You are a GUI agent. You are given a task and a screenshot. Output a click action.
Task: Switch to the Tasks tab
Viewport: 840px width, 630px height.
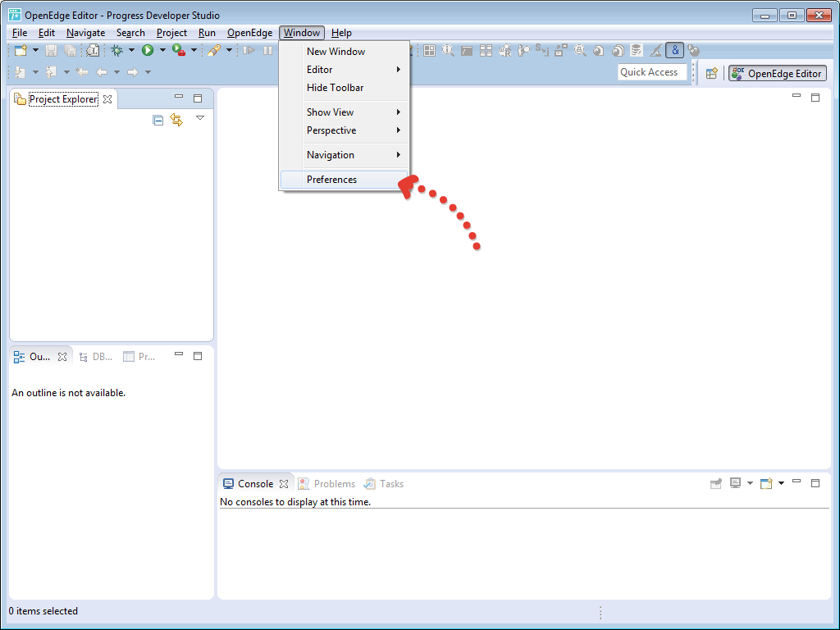384,484
